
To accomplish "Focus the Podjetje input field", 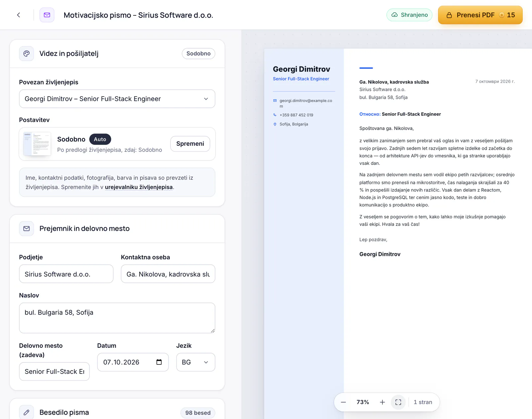I will pyautogui.click(x=66, y=274).
